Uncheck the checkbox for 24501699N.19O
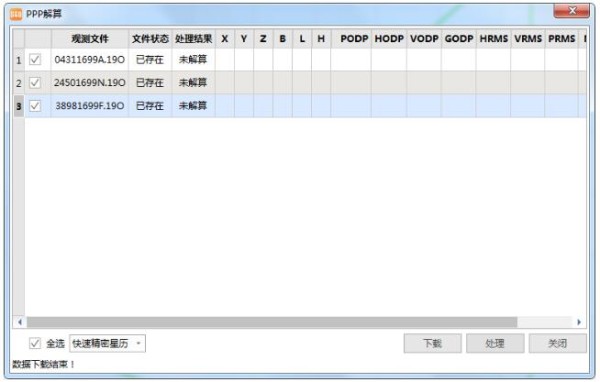The width and height of the screenshot is (600, 382). (x=35, y=82)
